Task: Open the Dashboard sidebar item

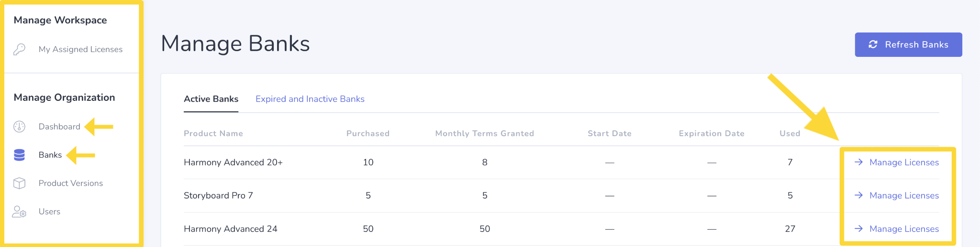Action: [x=59, y=127]
